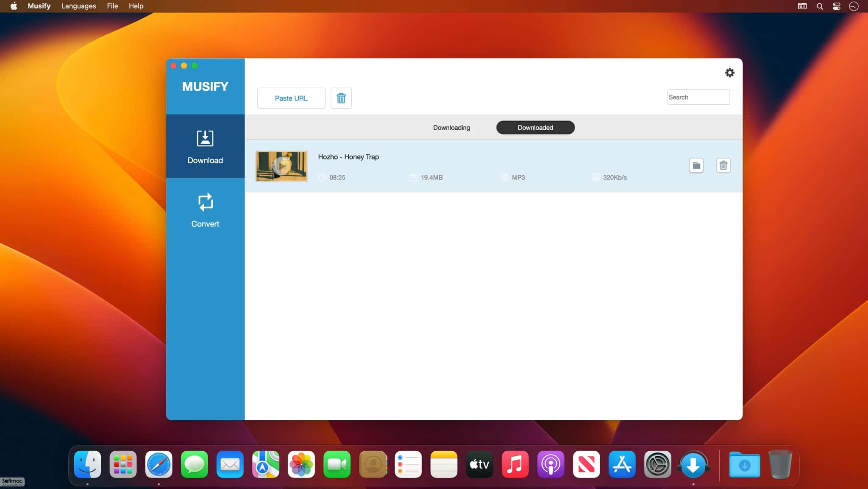Open the Help menu
The width and height of the screenshot is (868, 489).
[136, 6]
